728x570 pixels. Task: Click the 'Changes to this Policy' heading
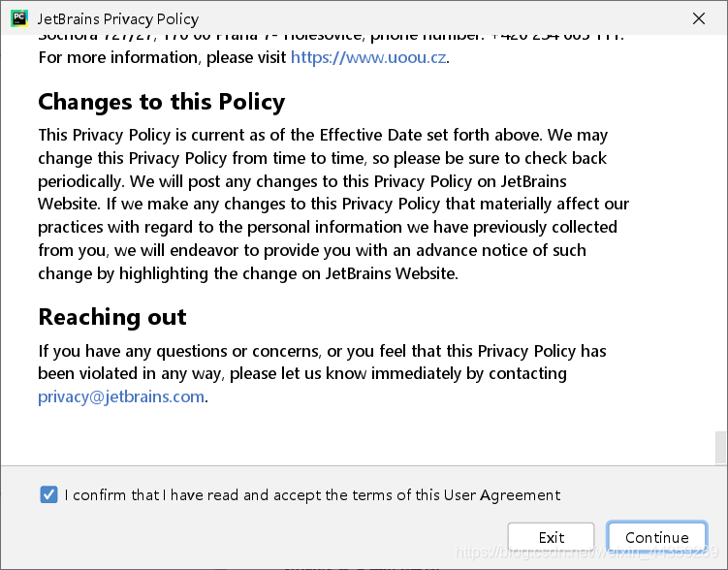coord(162,102)
